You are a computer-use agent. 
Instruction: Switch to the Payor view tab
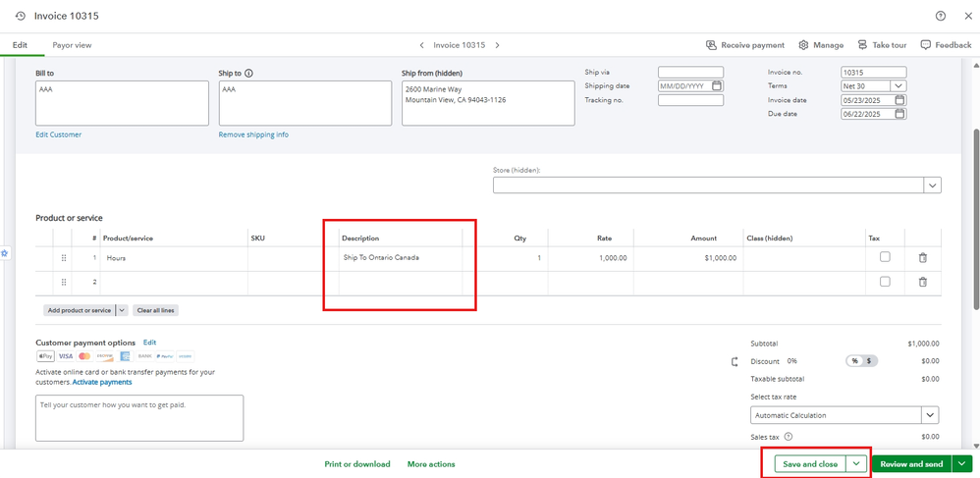pos(72,45)
